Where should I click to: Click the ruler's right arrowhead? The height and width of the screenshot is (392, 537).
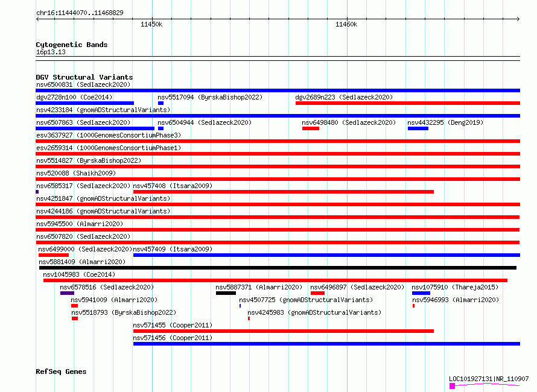click(518, 19)
